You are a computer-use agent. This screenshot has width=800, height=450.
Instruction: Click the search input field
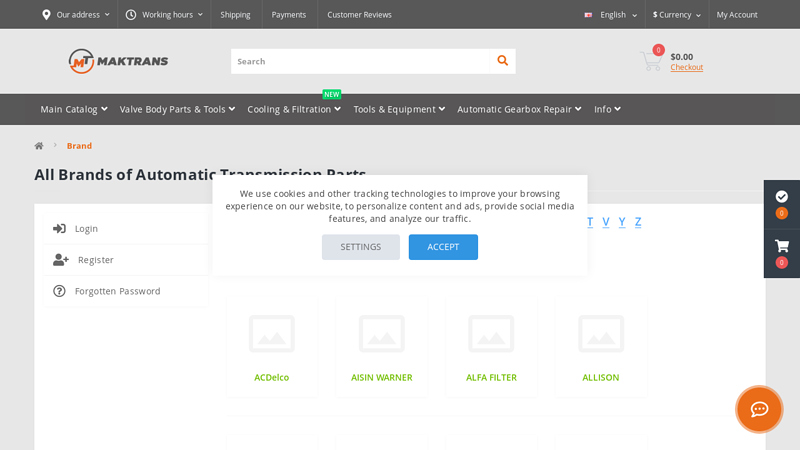pos(360,61)
